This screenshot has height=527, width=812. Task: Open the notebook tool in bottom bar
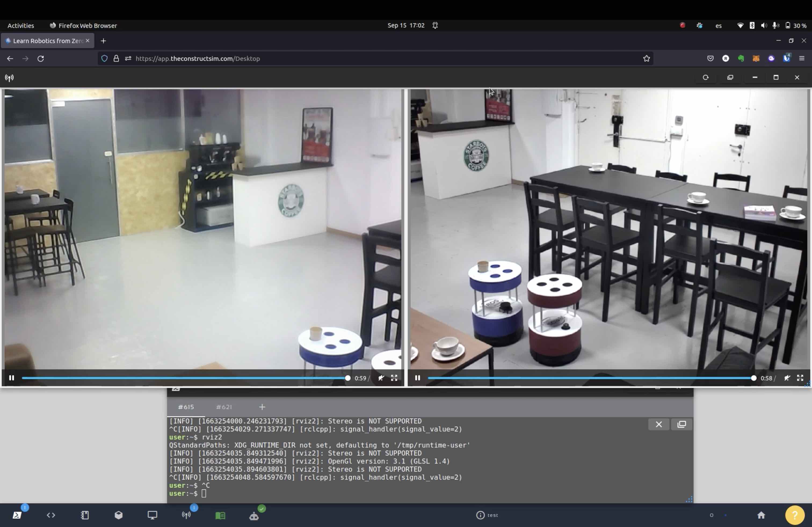tap(85, 515)
